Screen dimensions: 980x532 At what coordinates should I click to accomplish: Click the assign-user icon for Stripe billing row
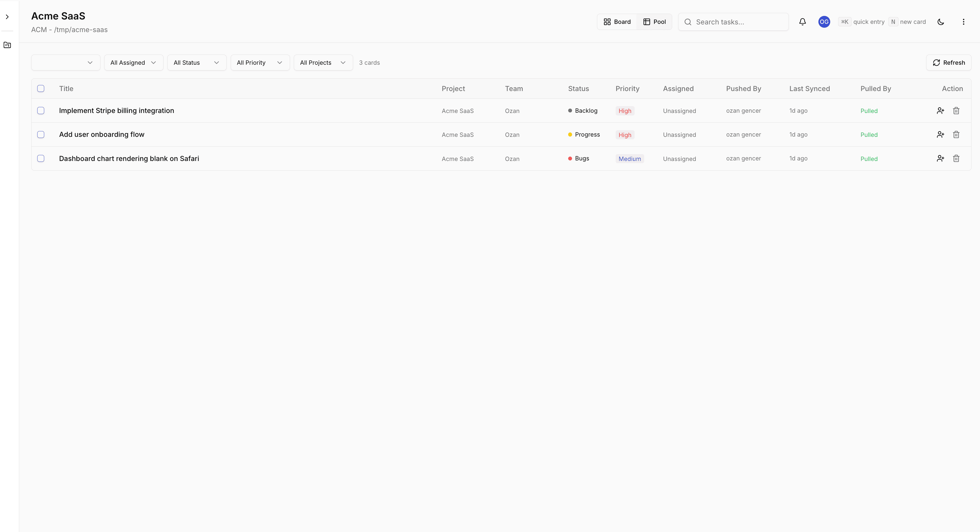pyautogui.click(x=940, y=111)
